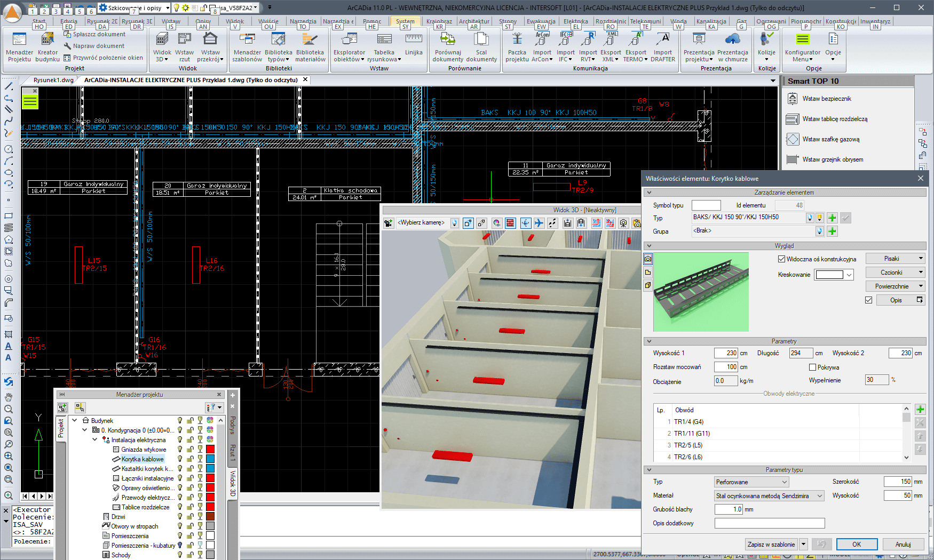The width and height of the screenshot is (934, 560).
Task: Click the blue Korytka kablowe color swatch
Action: point(210,459)
